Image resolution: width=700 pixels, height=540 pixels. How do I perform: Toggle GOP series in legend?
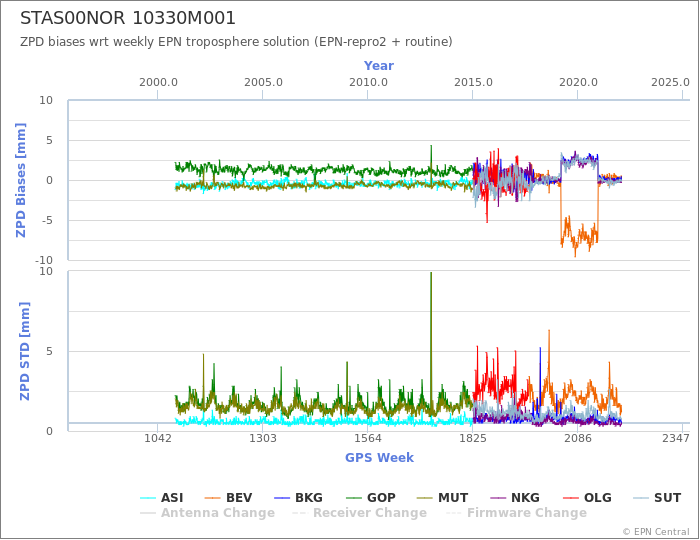(371, 498)
